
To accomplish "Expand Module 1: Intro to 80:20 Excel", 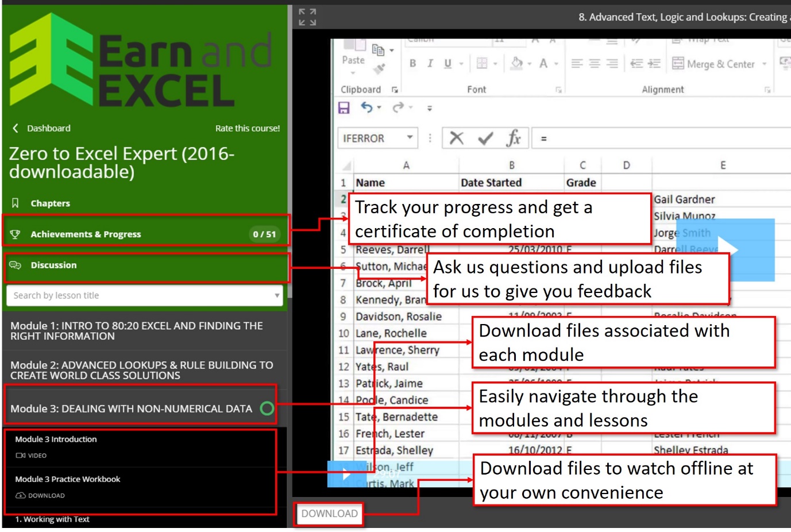I will (144, 331).
